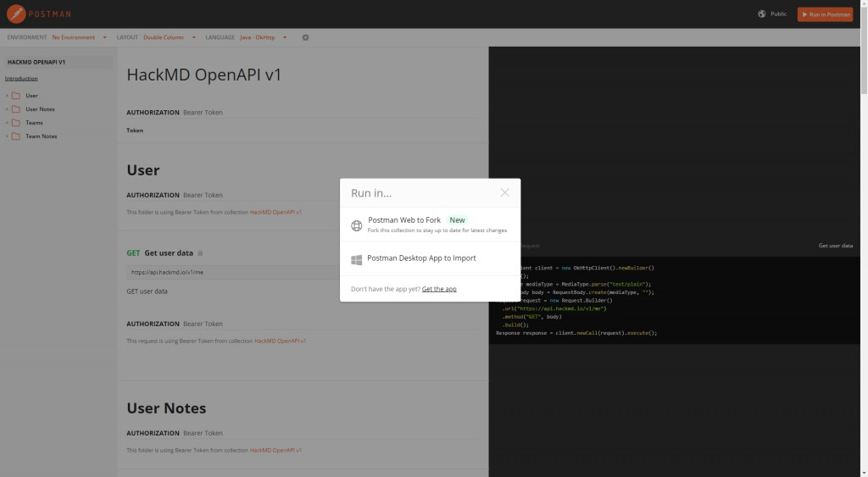868x477 pixels.
Task: Select Team Notes in sidebar tree
Action: point(41,136)
